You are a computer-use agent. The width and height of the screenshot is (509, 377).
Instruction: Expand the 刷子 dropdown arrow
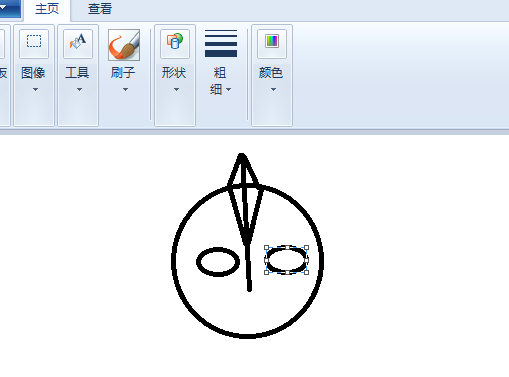point(125,89)
